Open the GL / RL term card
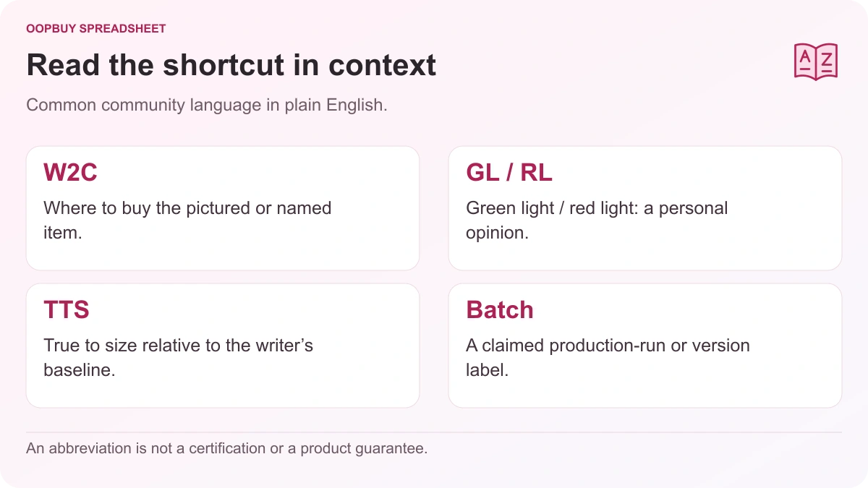The height and width of the screenshot is (488, 868). click(645, 208)
